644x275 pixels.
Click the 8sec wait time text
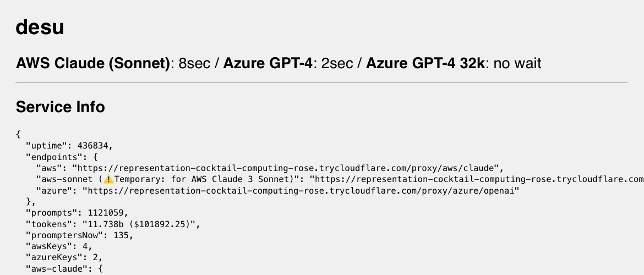[194, 63]
